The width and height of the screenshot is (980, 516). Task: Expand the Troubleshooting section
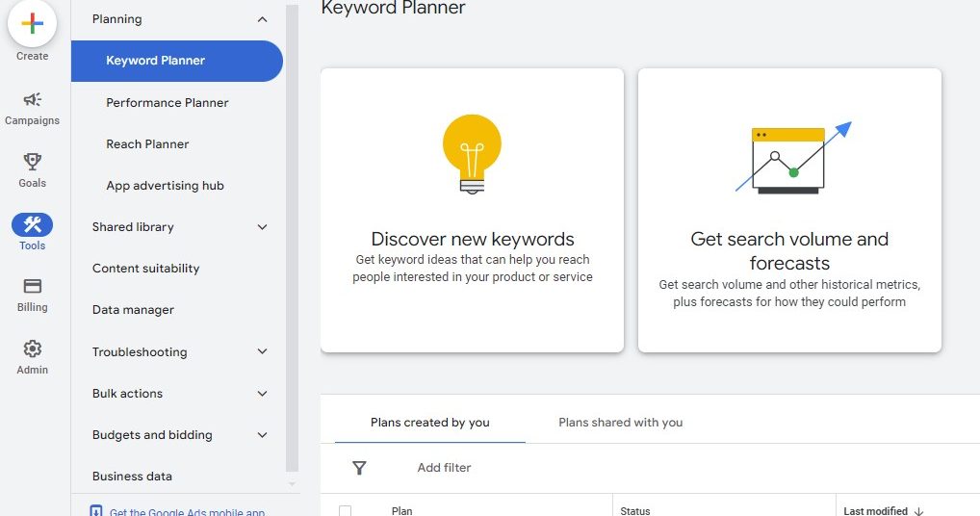coord(262,352)
